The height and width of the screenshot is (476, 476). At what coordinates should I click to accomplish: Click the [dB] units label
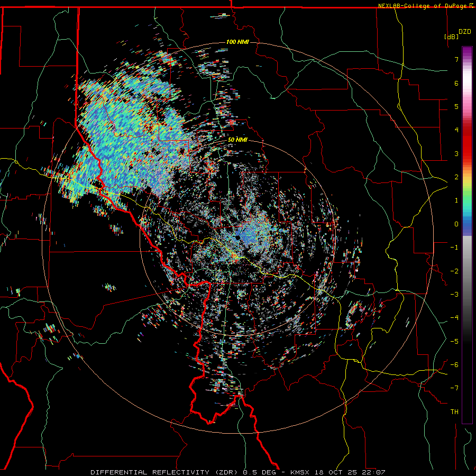(452, 36)
